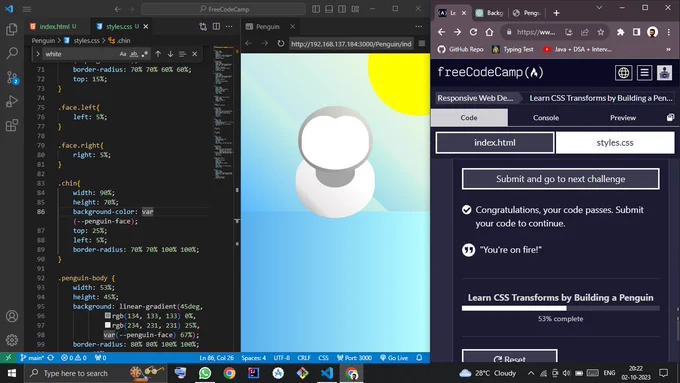Click Submit and go to next challenge

(x=560, y=179)
